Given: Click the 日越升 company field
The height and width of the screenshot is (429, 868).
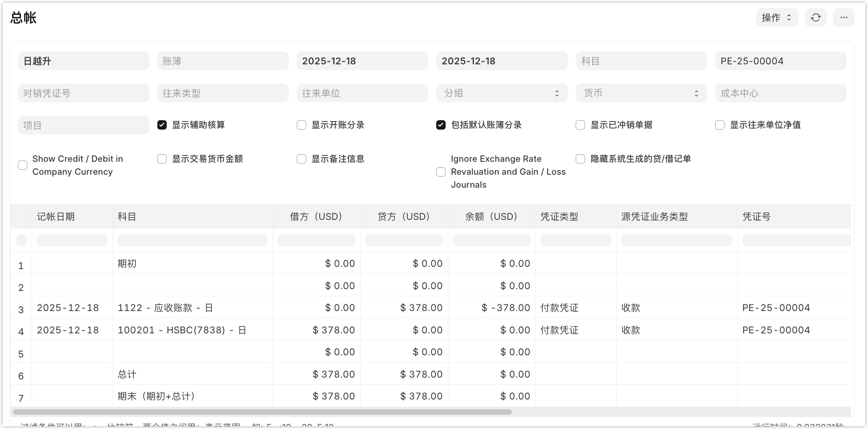Looking at the screenshot, I should pyautogui.click(x=83, y=61).
